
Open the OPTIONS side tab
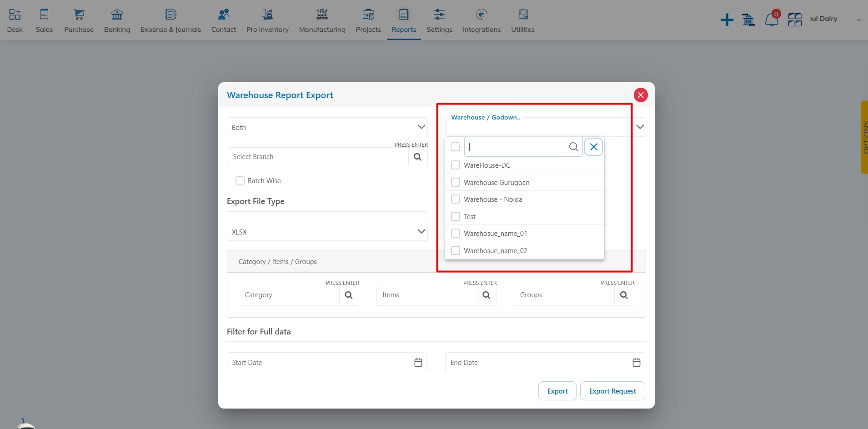tap(864, 137)
